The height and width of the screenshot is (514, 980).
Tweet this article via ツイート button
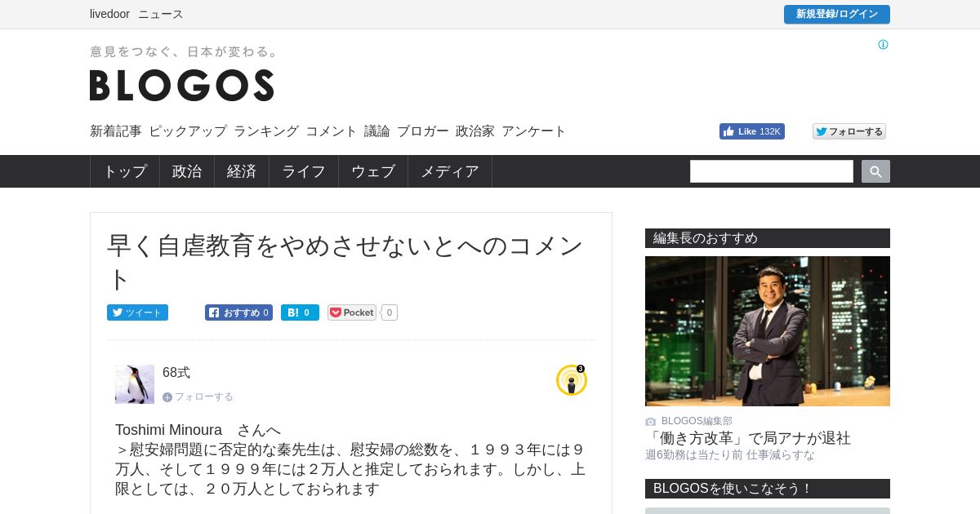[137, 312]
